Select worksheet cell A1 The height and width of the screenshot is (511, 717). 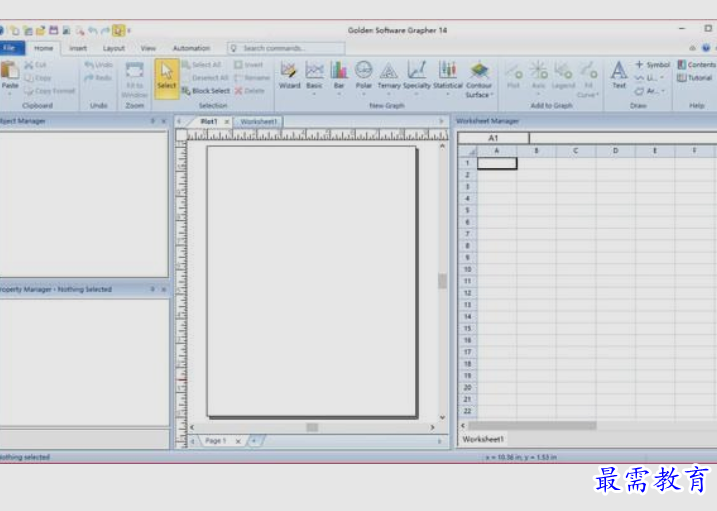497,163
